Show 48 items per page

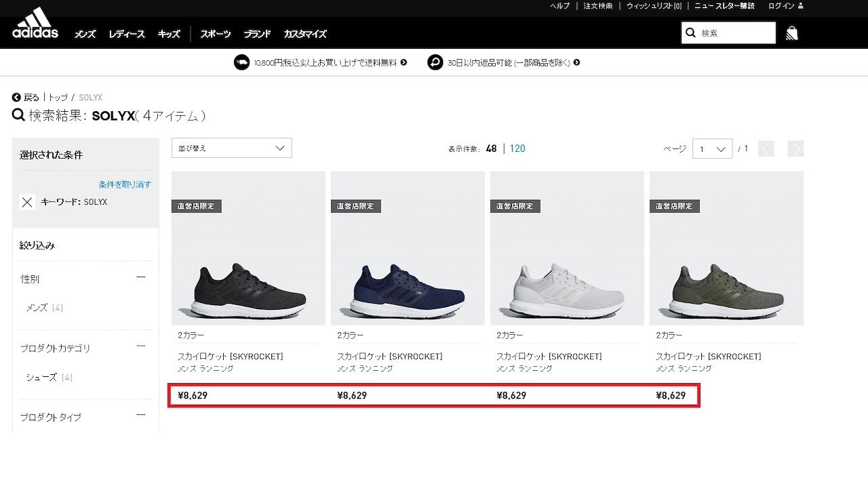(x=492, y=148)
